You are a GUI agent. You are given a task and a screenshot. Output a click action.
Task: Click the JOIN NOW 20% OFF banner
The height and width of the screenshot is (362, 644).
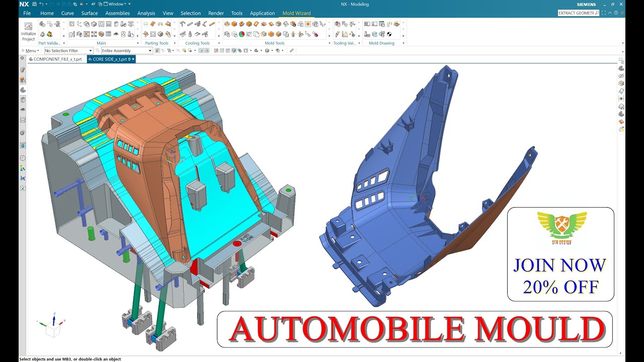tap(560, 254)
